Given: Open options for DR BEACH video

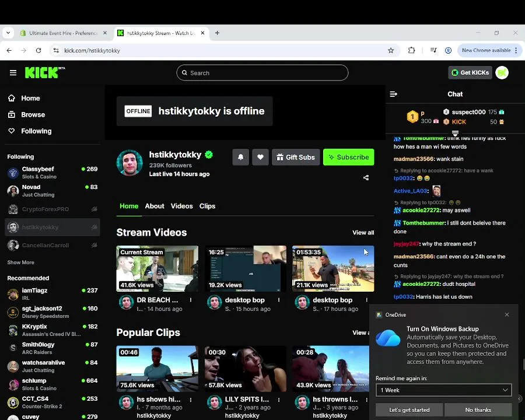Looking at the screenshot, I should coord(191,300).
